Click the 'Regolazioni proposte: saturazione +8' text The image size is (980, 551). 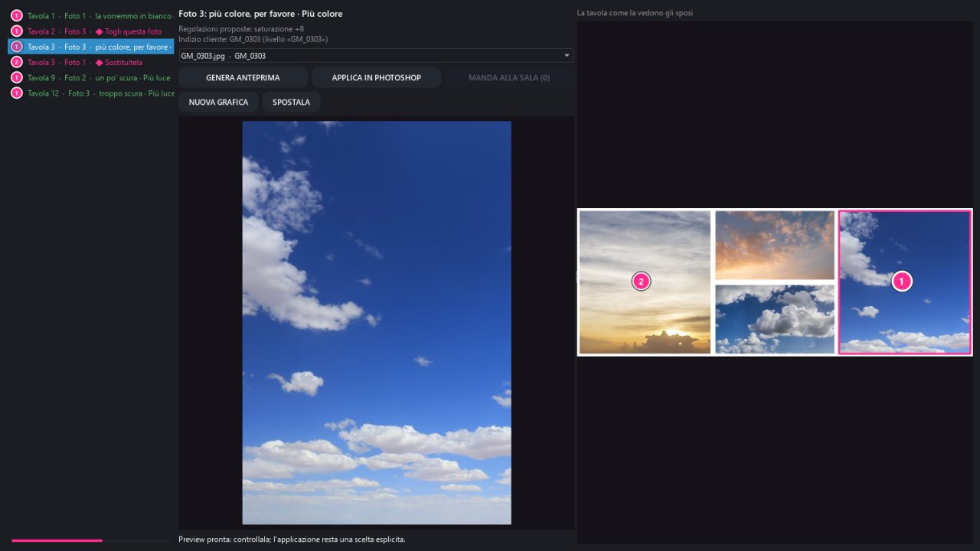point(241,29)
